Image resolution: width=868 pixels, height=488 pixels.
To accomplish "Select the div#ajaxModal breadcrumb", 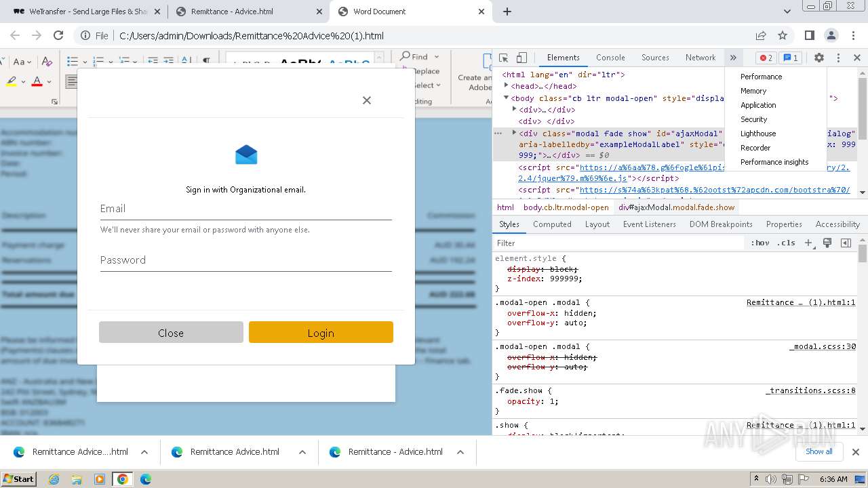I will point(676,207).
